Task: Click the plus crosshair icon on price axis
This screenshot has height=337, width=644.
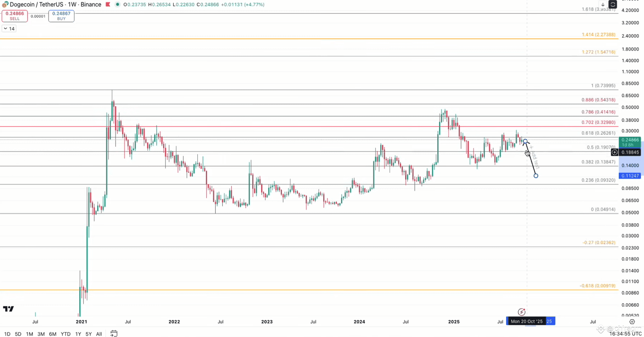Action: (x=614, y=152)
